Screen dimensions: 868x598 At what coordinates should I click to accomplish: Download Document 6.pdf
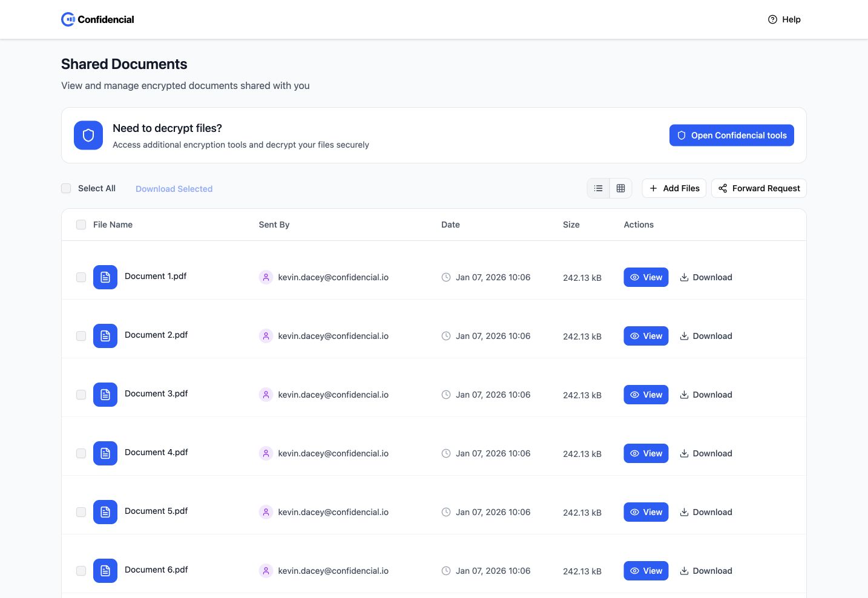click(706, 571)
